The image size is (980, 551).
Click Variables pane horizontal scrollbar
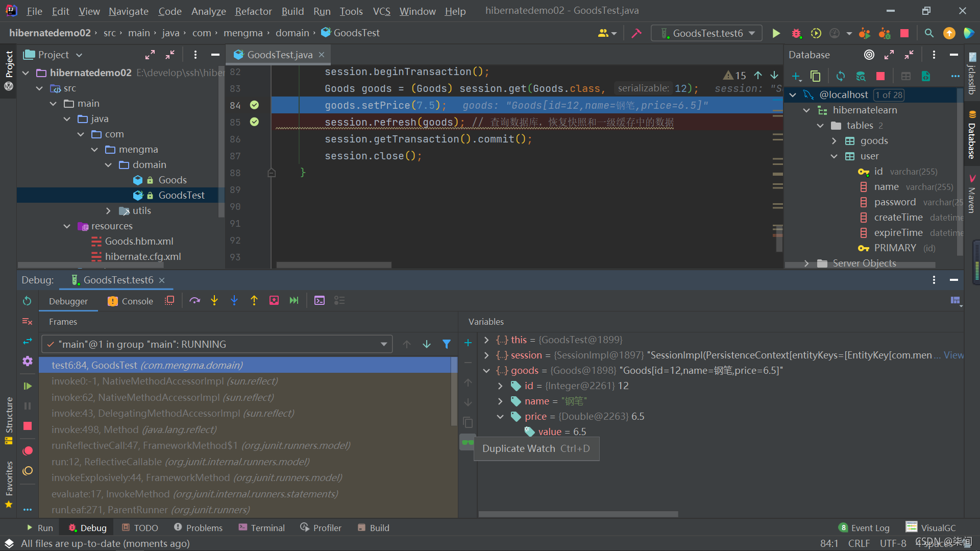tap(578, 514)
